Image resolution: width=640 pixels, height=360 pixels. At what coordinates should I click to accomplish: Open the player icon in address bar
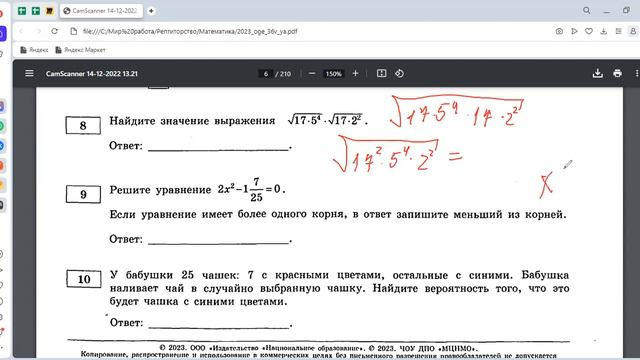(x=574, y=31)
